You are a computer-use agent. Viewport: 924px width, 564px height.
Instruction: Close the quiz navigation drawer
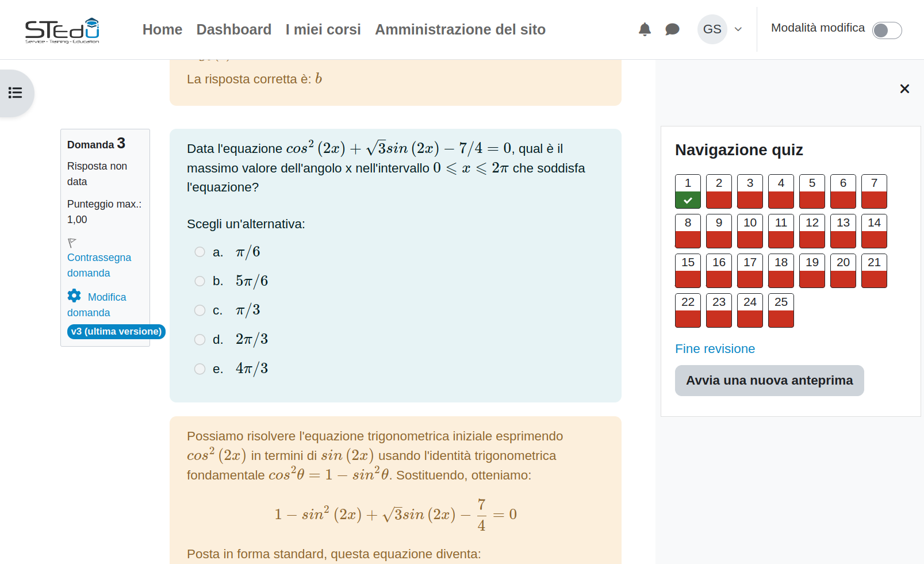[904, 89]
